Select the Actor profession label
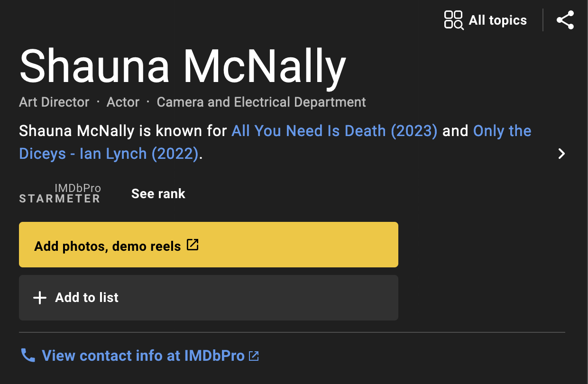Viewport: 588px width, 384px height. click(123, 101)
